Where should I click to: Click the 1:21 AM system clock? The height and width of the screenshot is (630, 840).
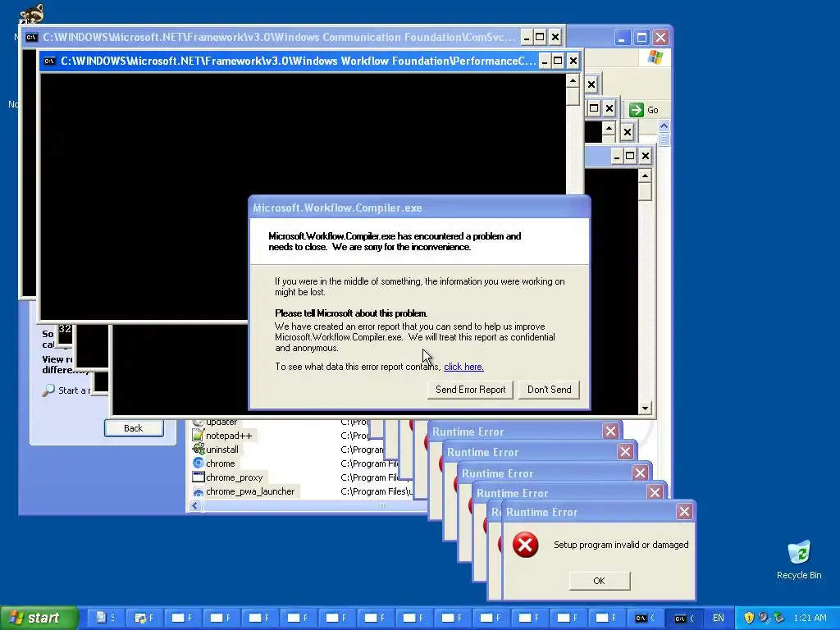coord(810,618)
